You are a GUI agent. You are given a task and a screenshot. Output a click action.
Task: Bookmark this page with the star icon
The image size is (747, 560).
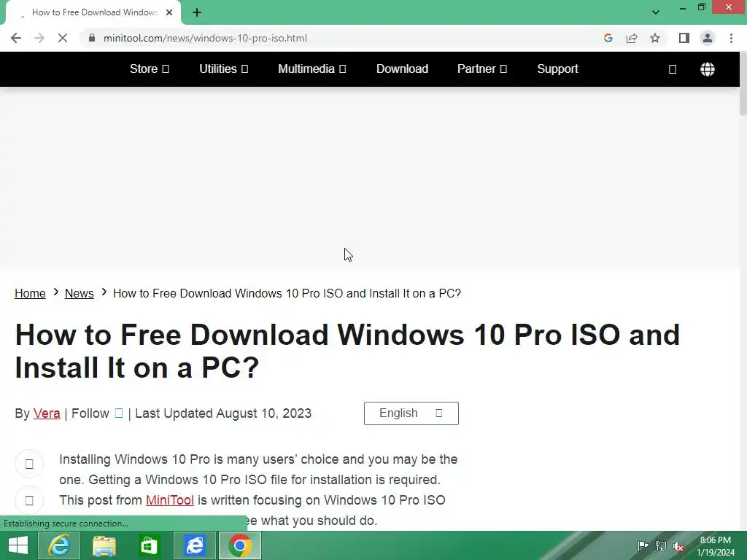coord(655,38)
